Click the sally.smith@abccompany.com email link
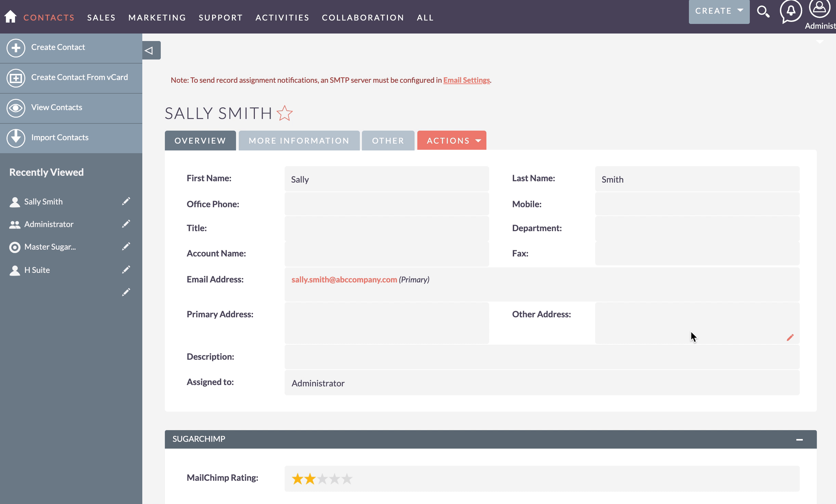 click(344, 279)
